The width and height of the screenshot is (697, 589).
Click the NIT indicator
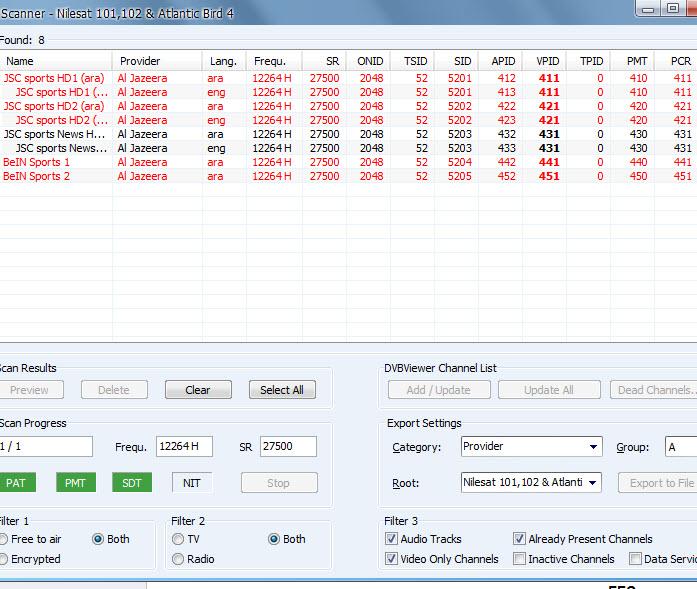[x=192, y=483]
